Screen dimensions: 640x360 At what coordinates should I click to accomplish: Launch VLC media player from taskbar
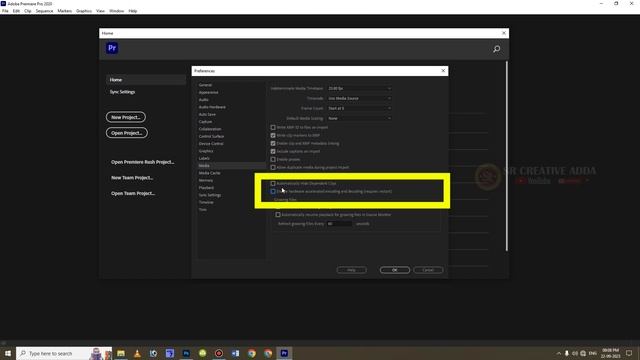coord(137,353)
